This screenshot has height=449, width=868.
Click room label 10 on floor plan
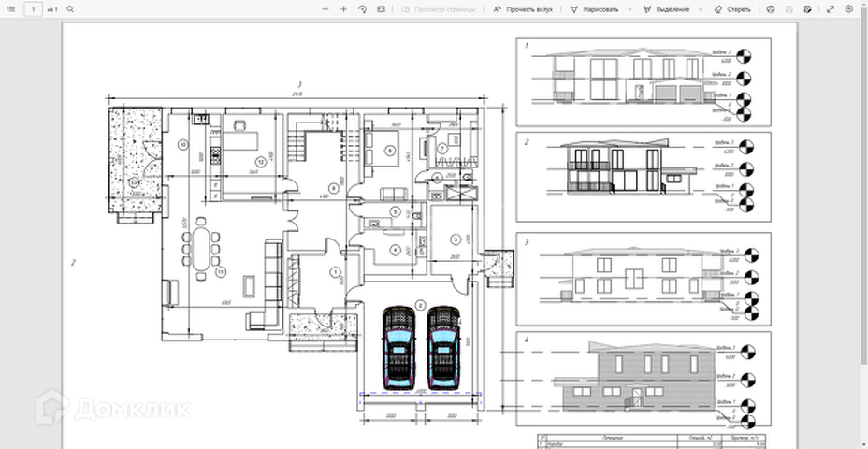click(183, 145)
